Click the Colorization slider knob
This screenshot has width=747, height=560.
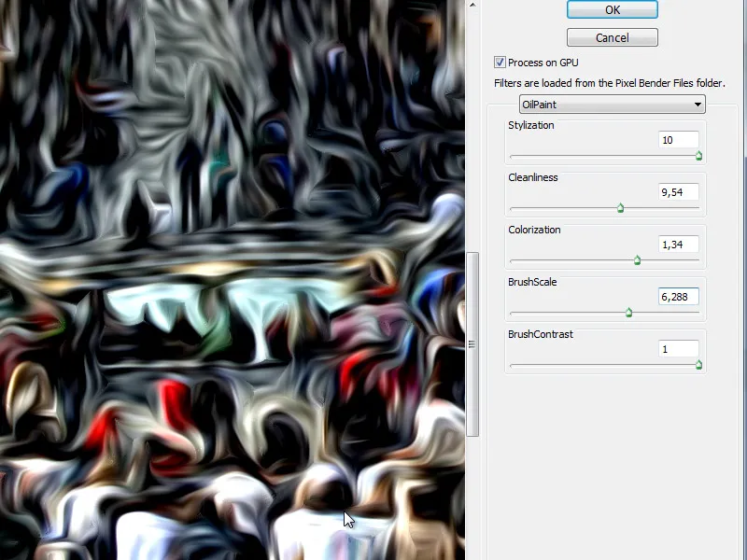(636, 260)
